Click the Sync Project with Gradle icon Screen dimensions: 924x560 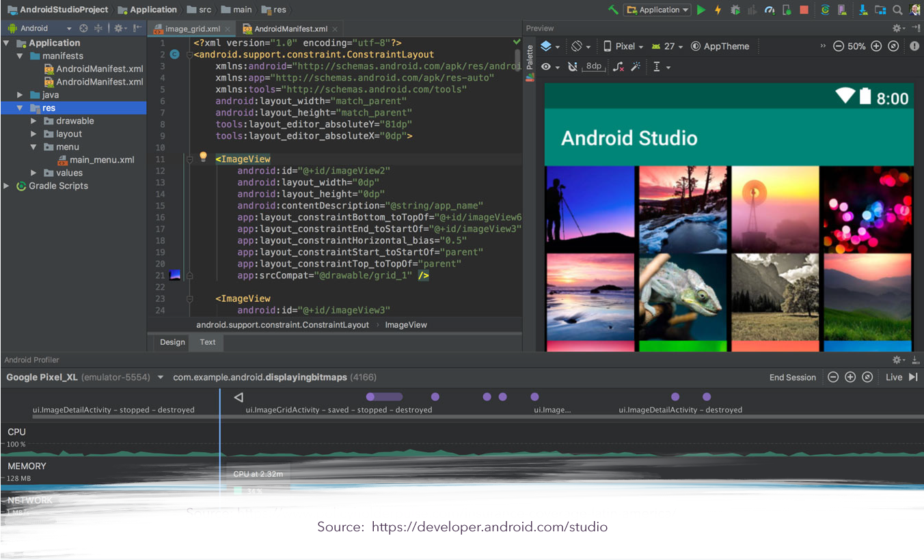(826, 10)
